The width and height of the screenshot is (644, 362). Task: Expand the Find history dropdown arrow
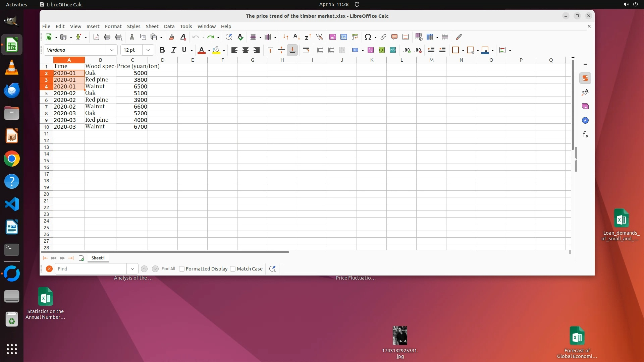[132, 269]
